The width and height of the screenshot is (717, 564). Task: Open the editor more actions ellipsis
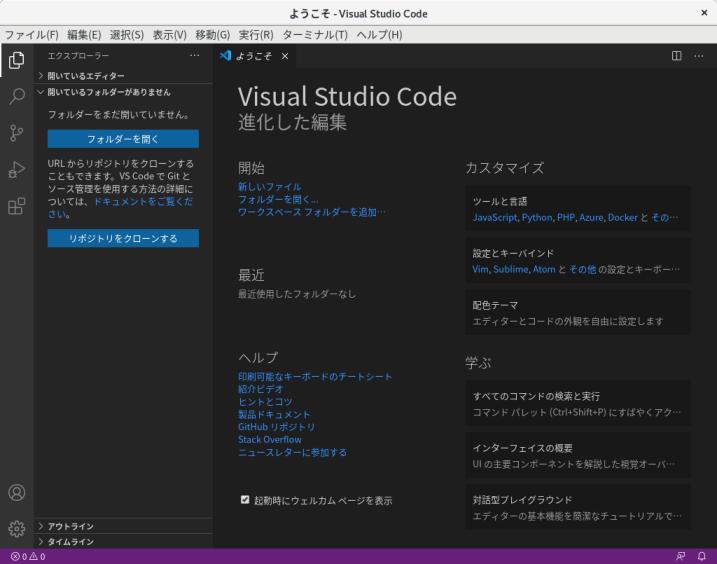[699, 56]
